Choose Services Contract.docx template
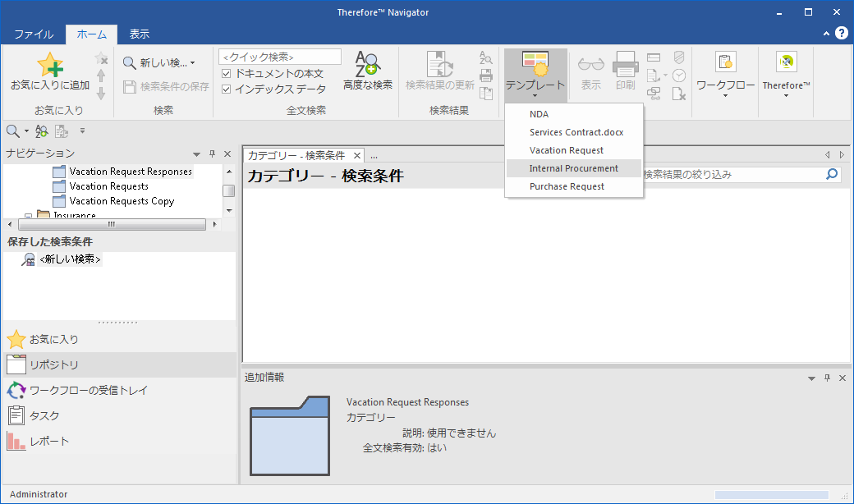This screenshot has width=854, height=504. click(x=574, y=132)
